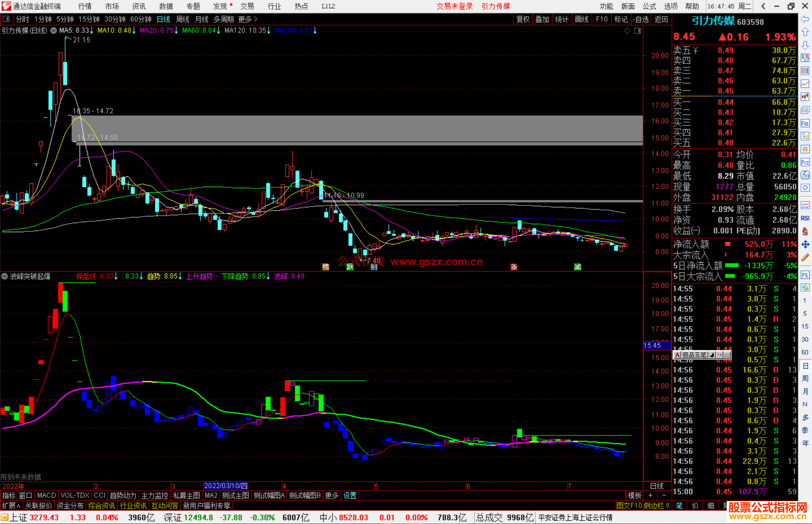Screen dimensions: 812x524
Task: Switch to MACD indicator tab
Action: 47,495
